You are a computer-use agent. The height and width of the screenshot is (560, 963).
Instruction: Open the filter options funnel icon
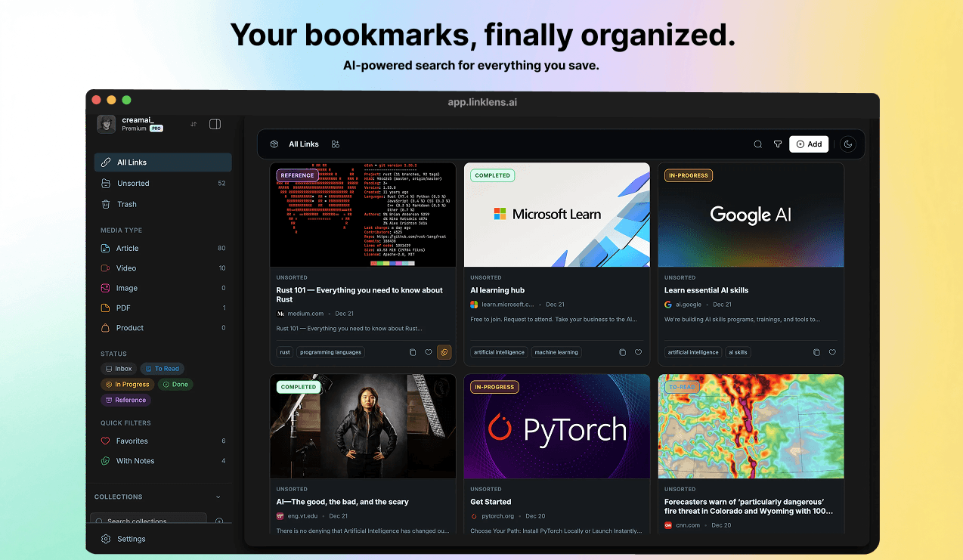click(x=777, y=144)
